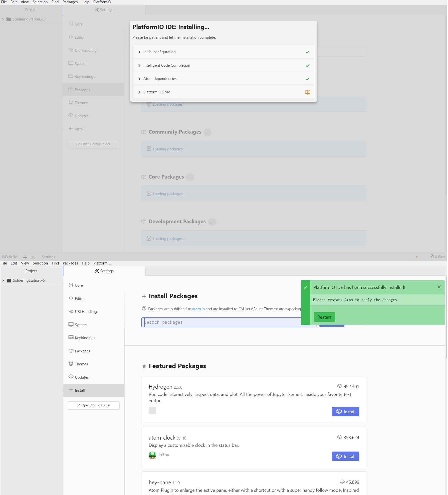Expand Atom dependencies row in dialog
The width and height of the screenshot is (448, 495).
223,79
